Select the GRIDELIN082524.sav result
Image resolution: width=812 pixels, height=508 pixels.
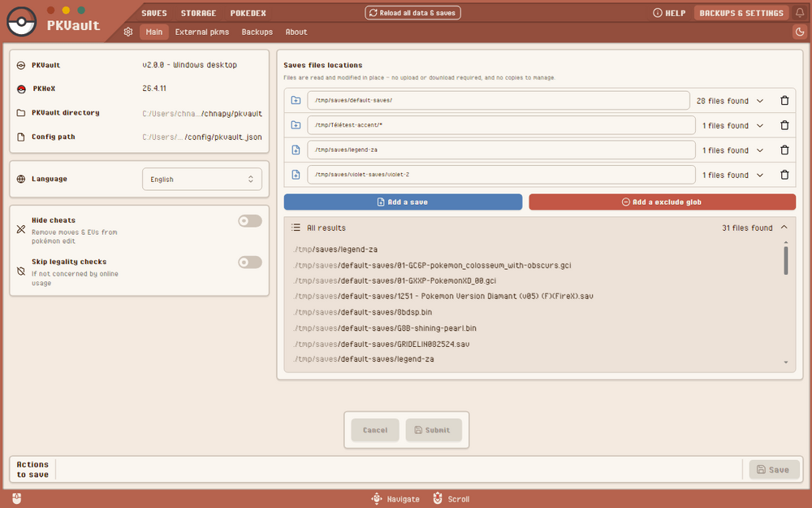pos(381,344)
